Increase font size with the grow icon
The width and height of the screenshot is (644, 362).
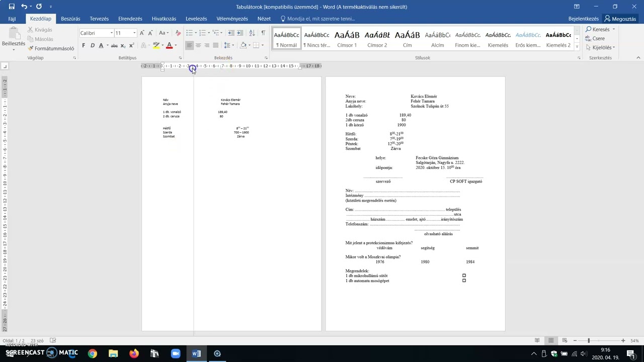142,33
